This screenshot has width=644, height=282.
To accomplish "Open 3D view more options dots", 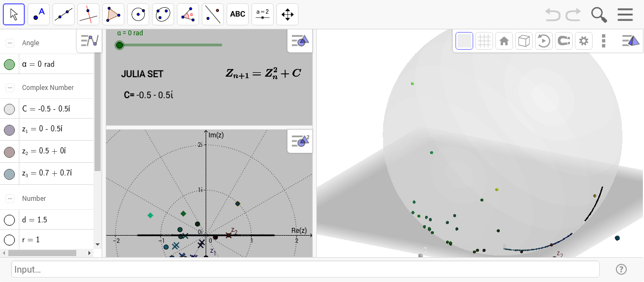I will (603, 41).
